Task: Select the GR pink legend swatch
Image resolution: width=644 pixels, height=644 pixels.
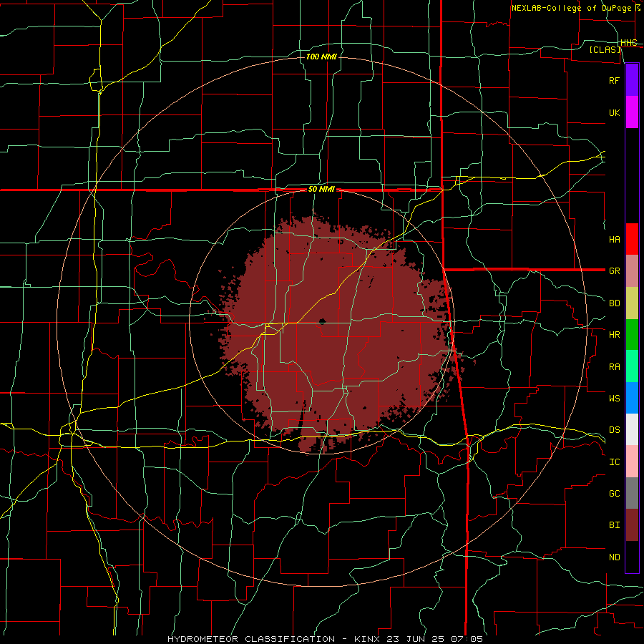Action: (x=632, y=271)
